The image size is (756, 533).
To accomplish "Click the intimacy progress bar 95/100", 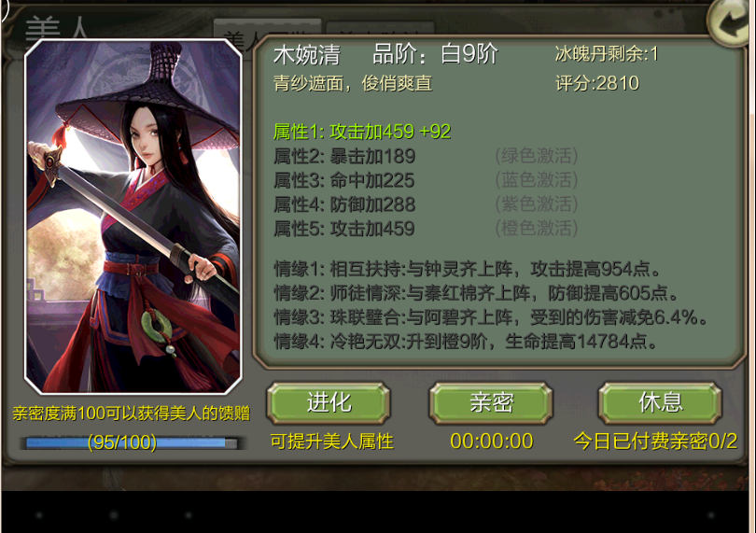I will [x=132, y=442].
